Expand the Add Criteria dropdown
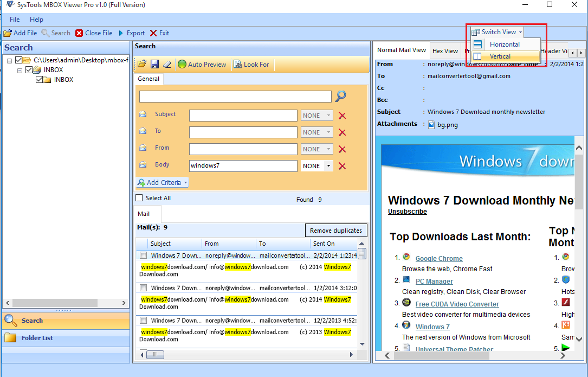 (x=163, y=183)
